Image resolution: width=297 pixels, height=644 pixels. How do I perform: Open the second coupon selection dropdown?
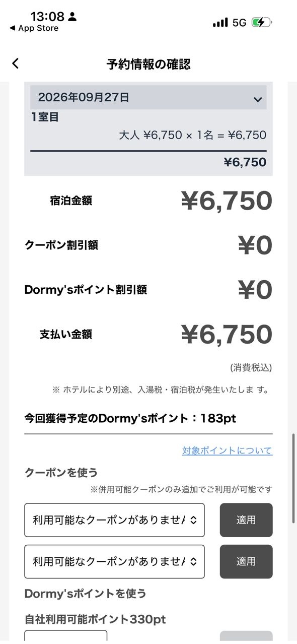[114, 561]
